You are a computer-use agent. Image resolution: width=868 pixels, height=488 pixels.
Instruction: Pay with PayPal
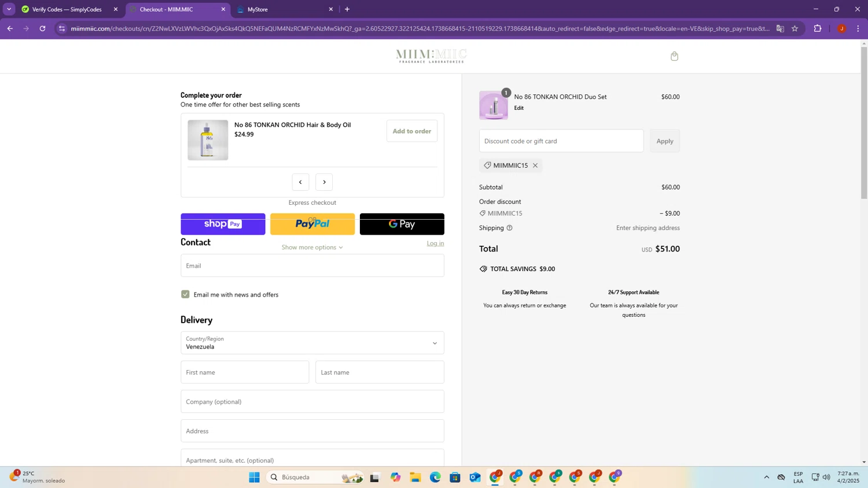pos(312,224)
